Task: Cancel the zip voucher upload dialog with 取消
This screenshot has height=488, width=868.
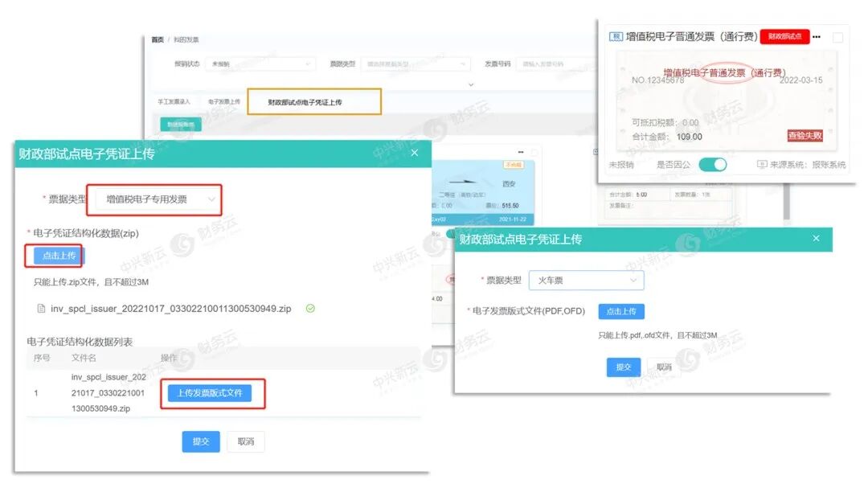Action: click(246, 441)
